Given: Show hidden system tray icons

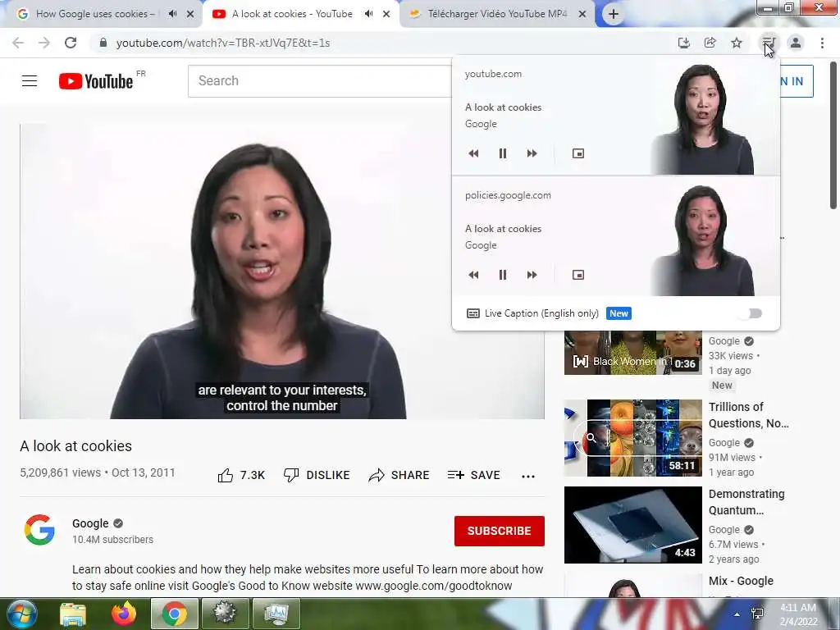Looking at the screenshot, I should 737,614.
